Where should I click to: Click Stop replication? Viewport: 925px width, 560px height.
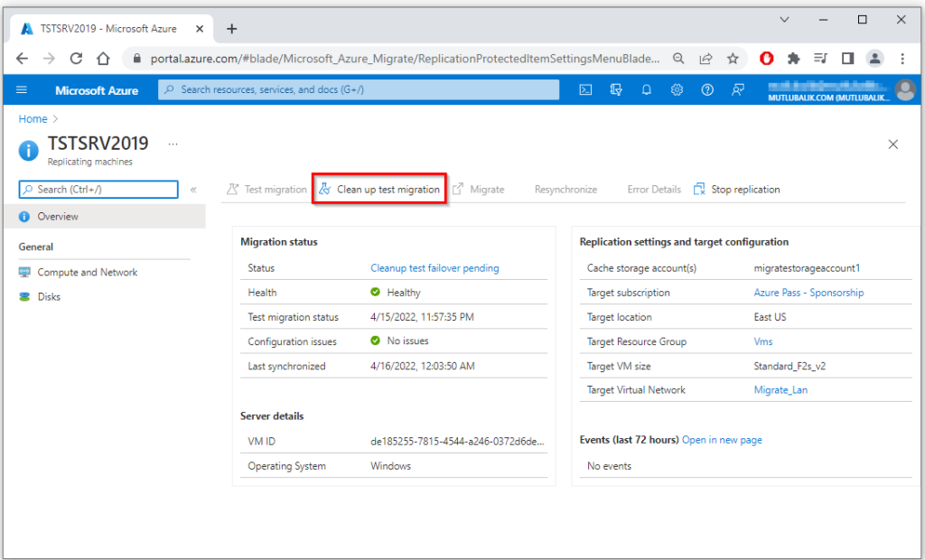point(737,190)
